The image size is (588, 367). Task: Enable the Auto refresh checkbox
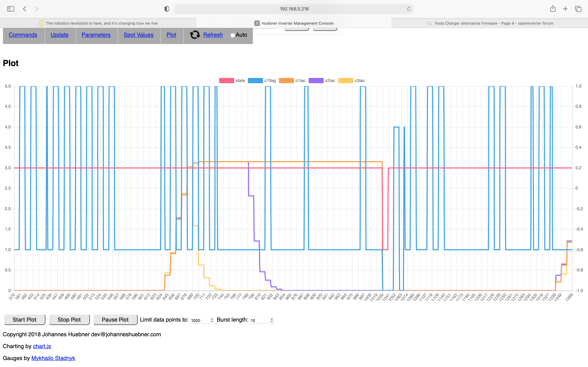(x=233, y=35)
